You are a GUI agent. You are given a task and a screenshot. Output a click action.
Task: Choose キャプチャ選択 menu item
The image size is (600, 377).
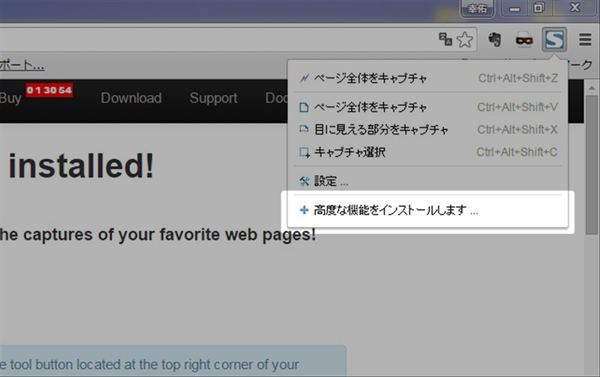(428, 152)
